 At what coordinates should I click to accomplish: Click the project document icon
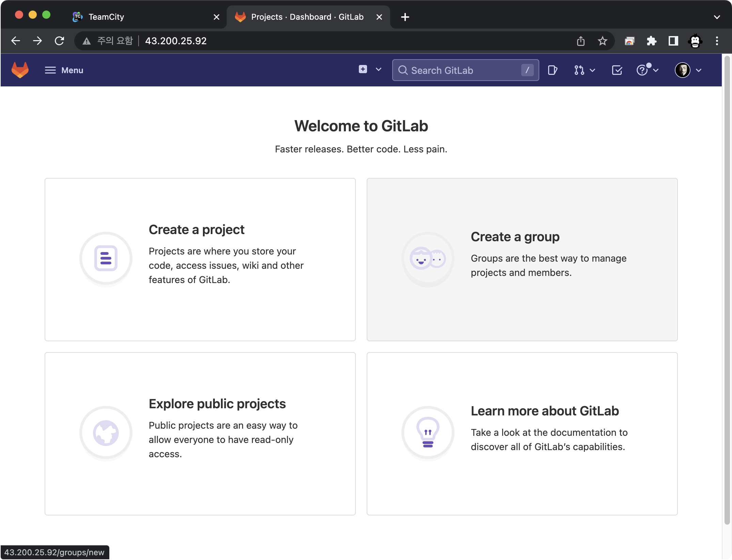coord(106,258)
